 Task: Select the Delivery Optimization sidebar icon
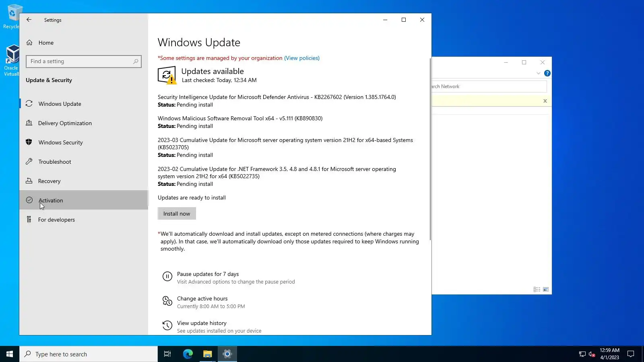pyautogui.click(x=29, y=123)
